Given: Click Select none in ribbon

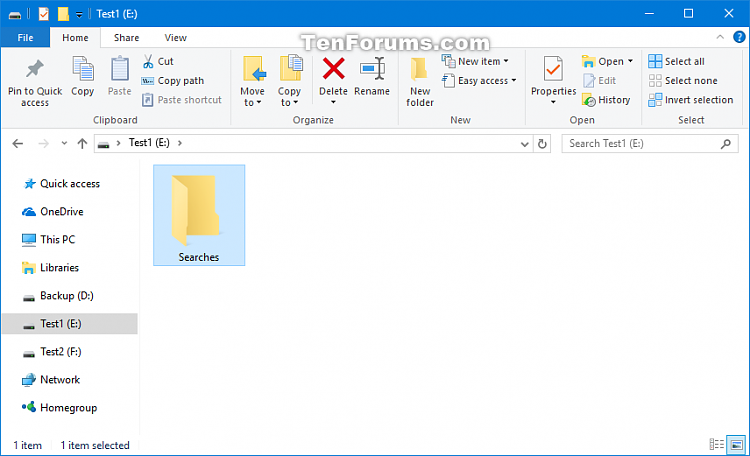Looking at the screenshot, I should pyautogui.click(x=683, y=81).
